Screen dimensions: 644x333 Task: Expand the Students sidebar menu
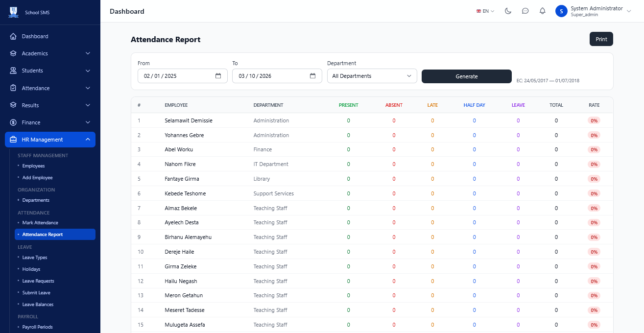tap(50, 71)
